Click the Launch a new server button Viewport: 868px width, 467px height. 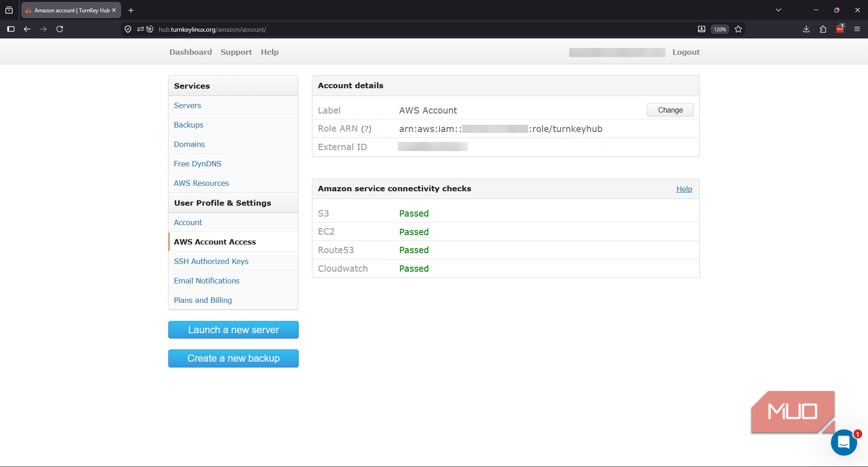[x=234, y=330]
